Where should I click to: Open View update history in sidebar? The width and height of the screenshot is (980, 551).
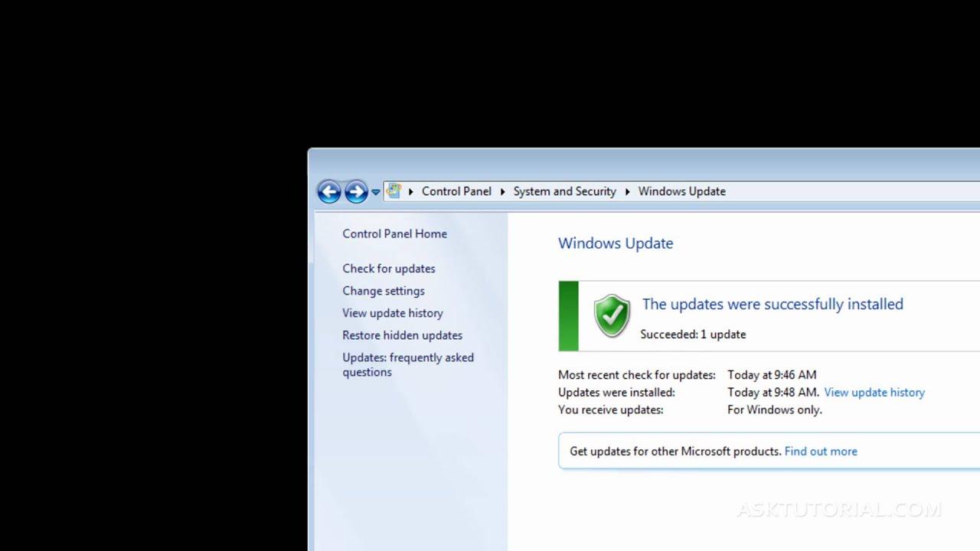coord(393,313)
